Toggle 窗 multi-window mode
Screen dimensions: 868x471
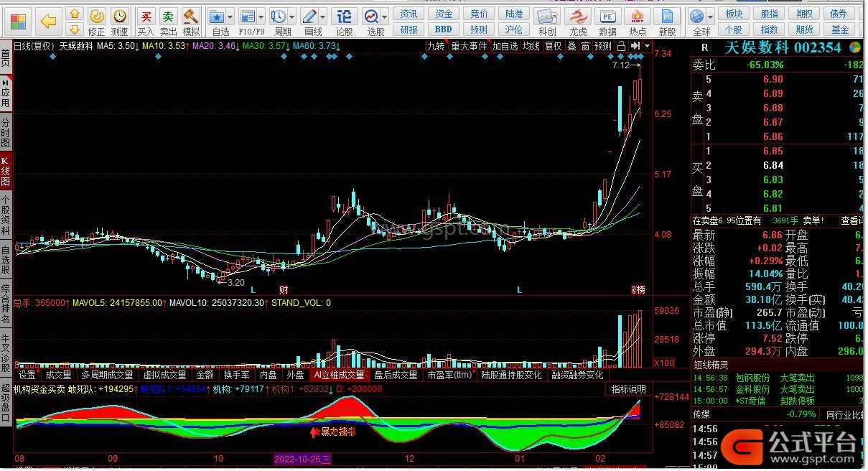pos(585,46)
